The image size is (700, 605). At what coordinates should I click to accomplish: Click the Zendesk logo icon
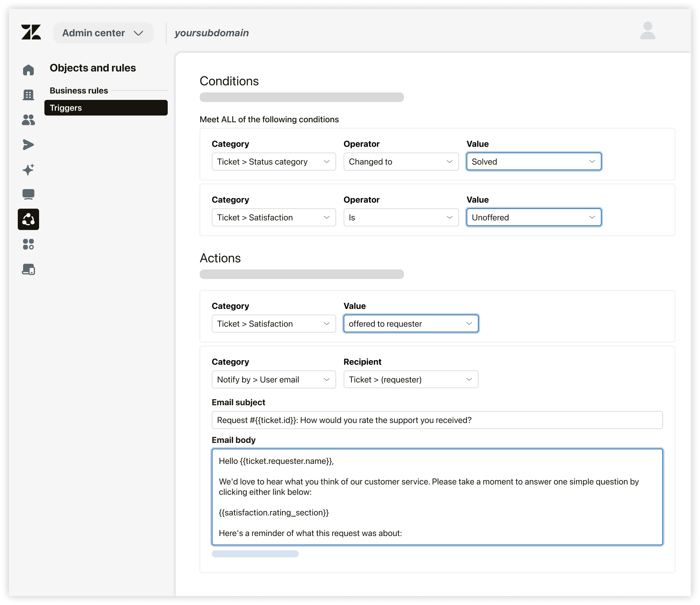coord(31,32)
